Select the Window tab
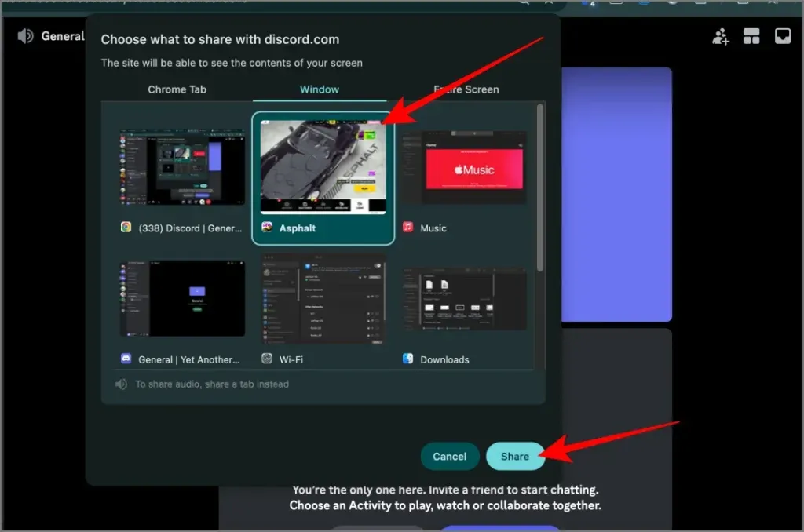 (x=320, y=89)
